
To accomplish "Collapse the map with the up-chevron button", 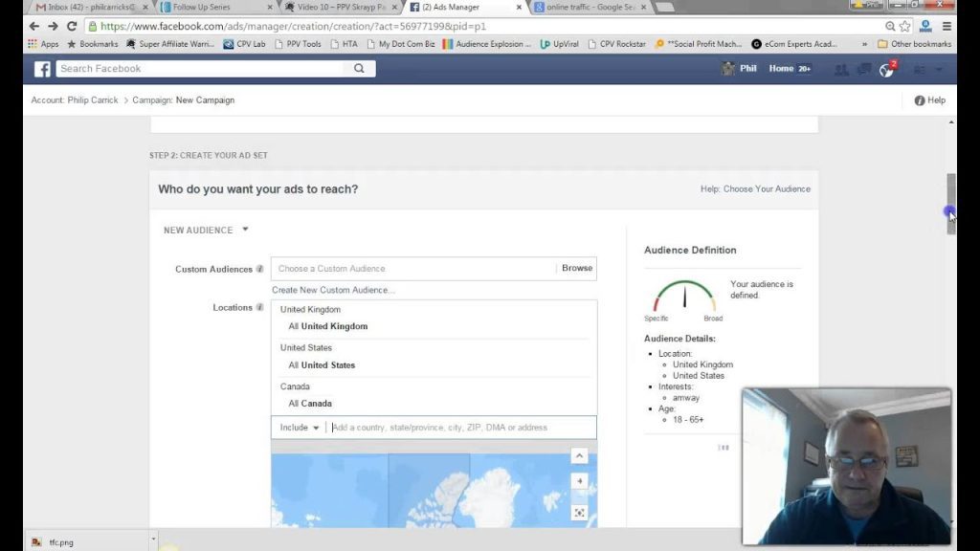I will point(579,456).
